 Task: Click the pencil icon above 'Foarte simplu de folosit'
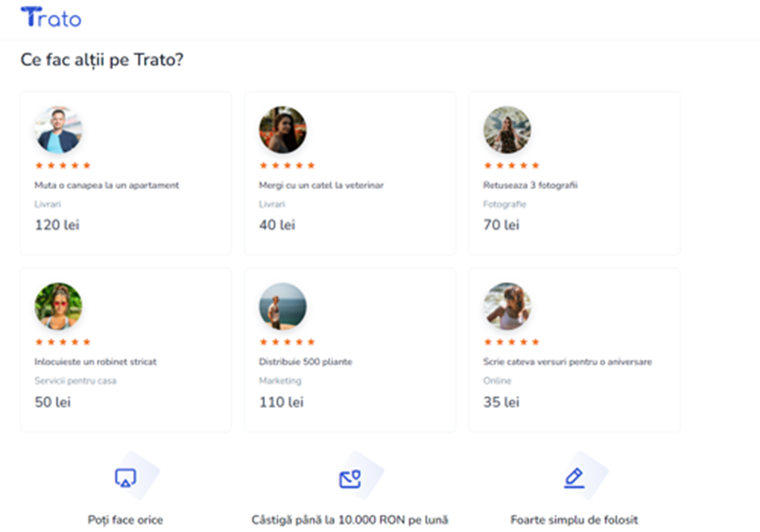574,478
